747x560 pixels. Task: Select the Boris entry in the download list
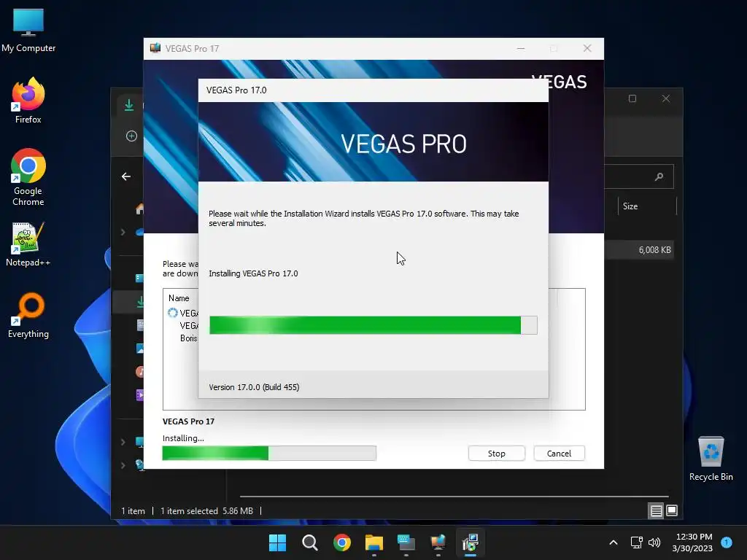pyautogui.click(x=189, y=338)
